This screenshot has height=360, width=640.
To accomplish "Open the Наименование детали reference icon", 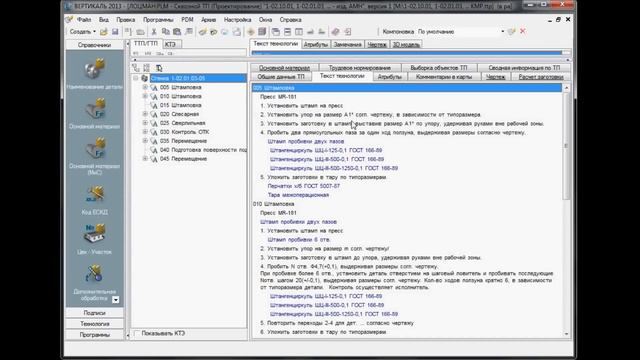I will [x=94, y=69].
